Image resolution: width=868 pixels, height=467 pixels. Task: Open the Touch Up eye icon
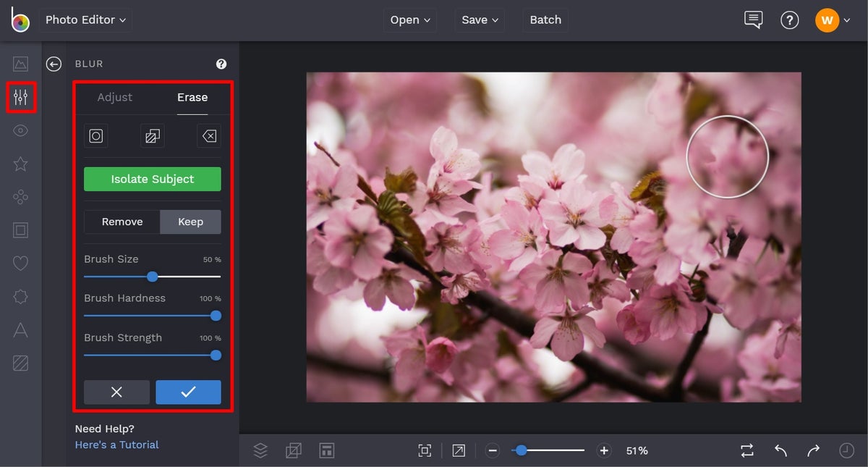coord(20,130)
